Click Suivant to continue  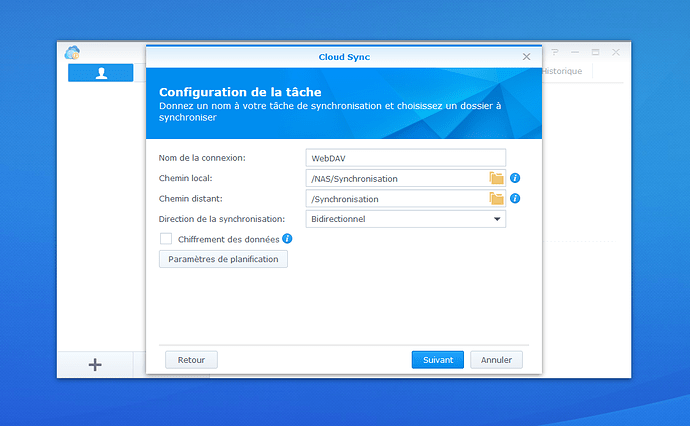tap(437, 360)
